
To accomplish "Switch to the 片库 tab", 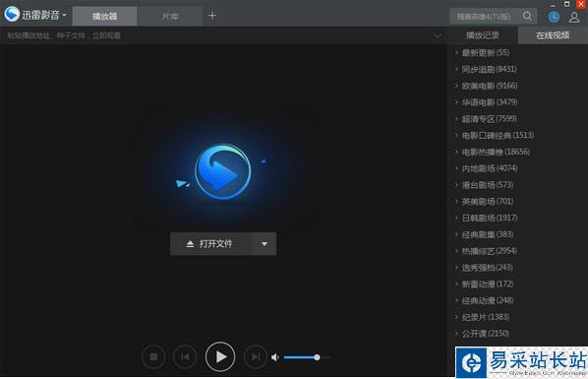I will (170, 16).
